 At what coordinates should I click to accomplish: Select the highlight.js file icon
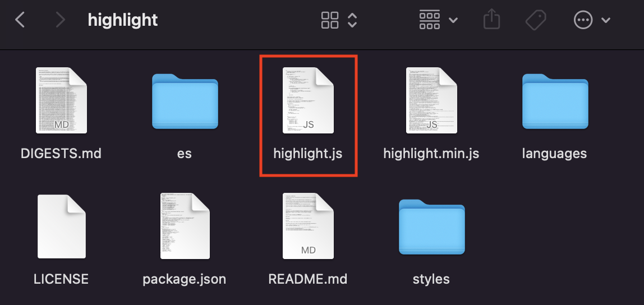coord(308,100)
